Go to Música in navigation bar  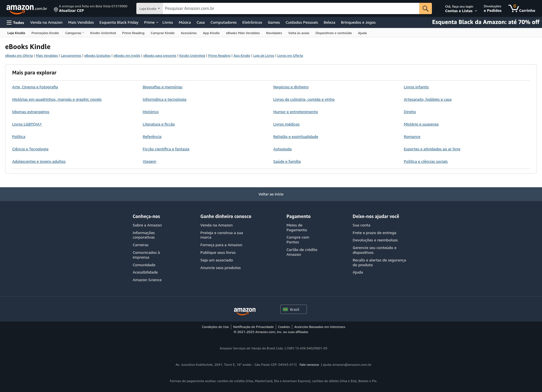[x=185, y=23]
